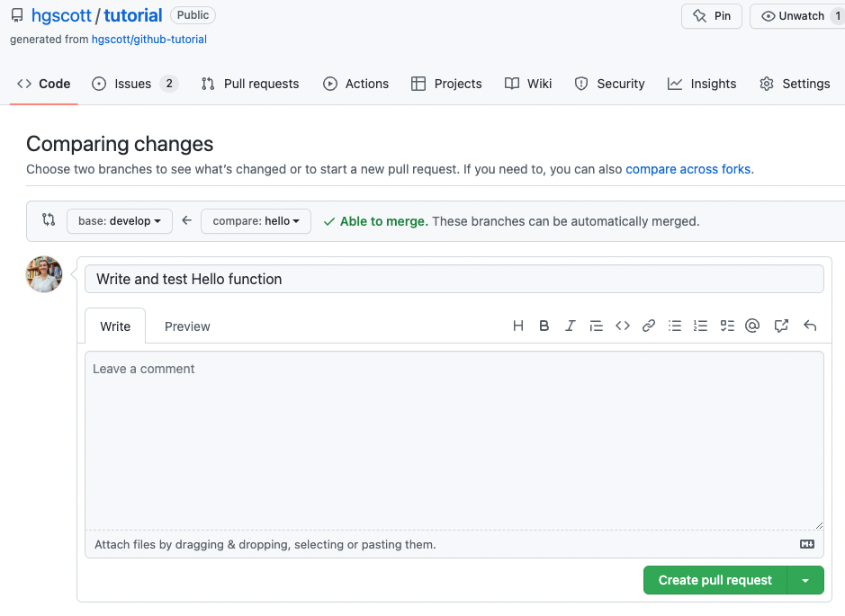
Task: Pin the repository with the Pin button
Action: [711, 16]
